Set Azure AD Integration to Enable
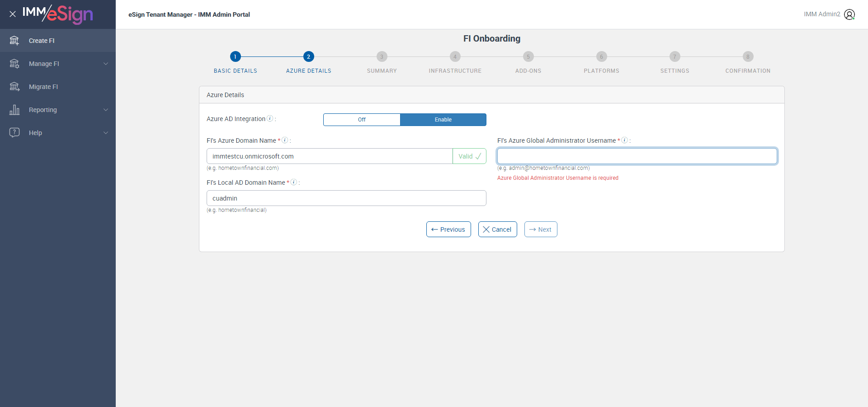868x407 pixels. [443, 120]
